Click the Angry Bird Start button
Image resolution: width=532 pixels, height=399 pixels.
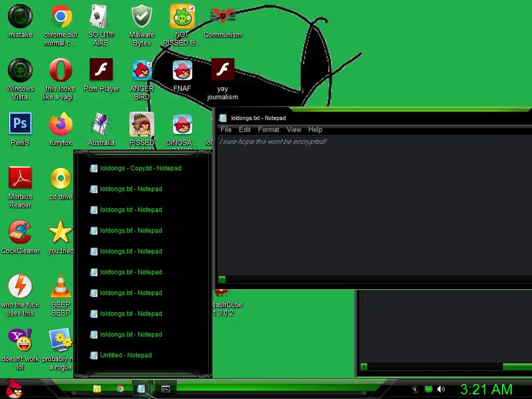(14, 389)
